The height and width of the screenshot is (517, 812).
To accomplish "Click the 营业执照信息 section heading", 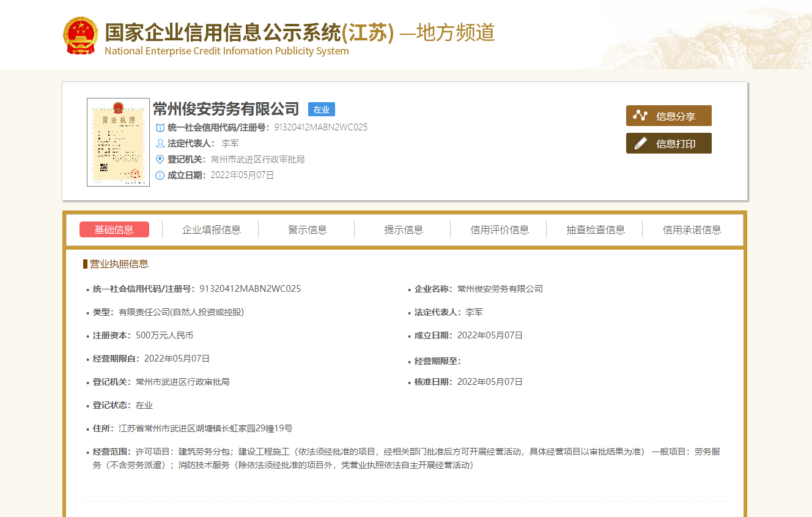I will [x=119, y=264].
